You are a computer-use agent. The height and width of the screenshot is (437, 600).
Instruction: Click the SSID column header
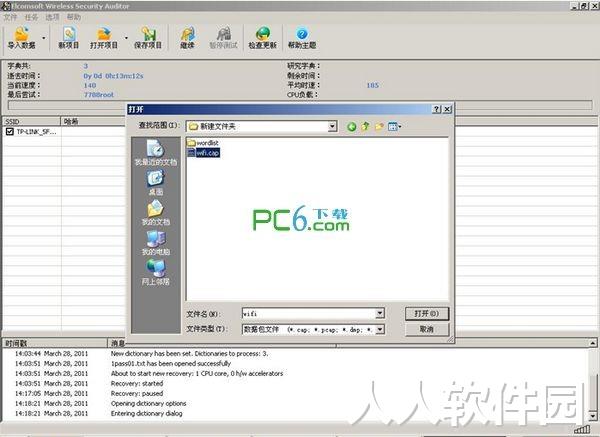point(31,121)
